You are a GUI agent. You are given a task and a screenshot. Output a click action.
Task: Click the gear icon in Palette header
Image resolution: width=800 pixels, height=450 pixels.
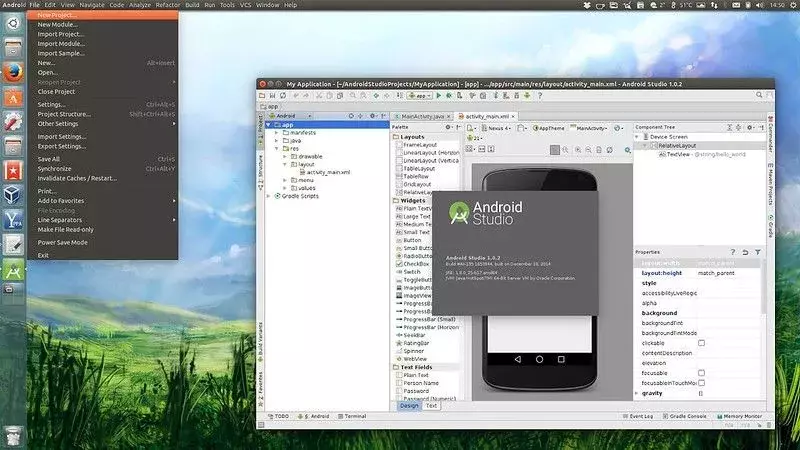coord(448,127)
